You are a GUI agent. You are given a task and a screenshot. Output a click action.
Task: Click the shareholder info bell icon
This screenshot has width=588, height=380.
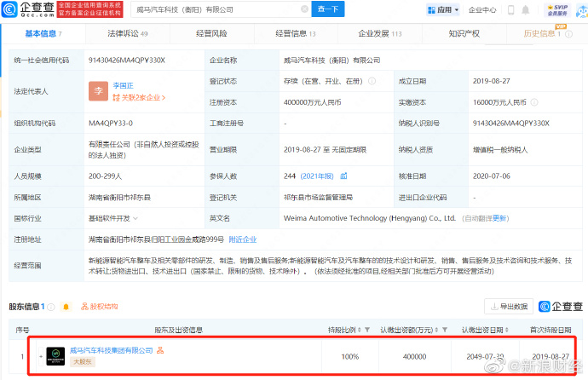[x=64, y=306]
